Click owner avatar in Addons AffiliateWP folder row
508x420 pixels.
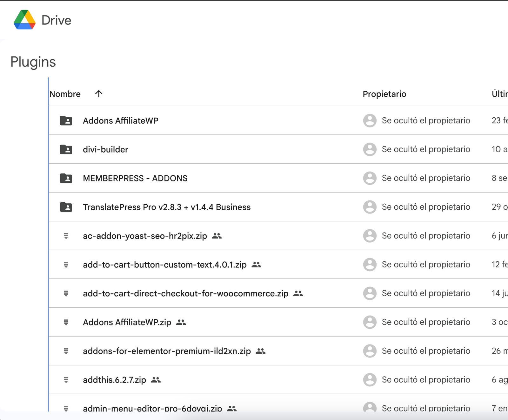click(x=370, y=121)
